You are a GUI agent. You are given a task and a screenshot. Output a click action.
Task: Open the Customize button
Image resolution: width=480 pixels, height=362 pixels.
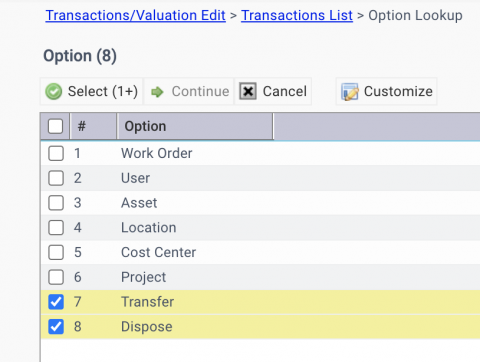[387, 91]
